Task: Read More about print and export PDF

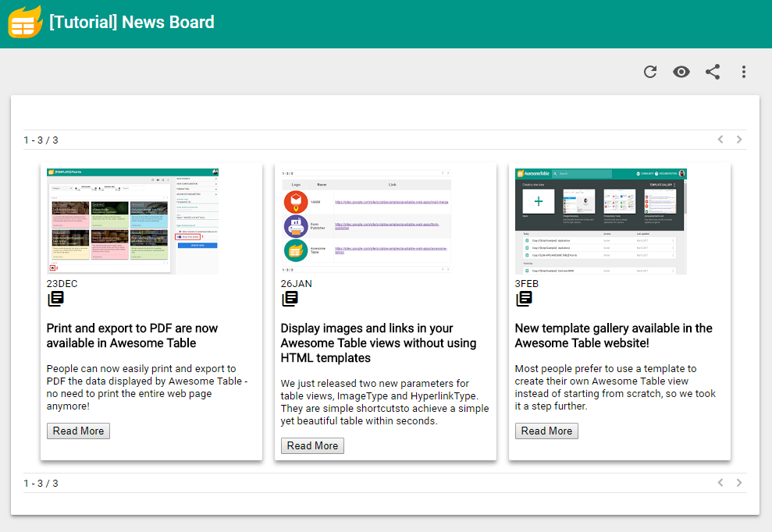Action: tap(78, 431)
